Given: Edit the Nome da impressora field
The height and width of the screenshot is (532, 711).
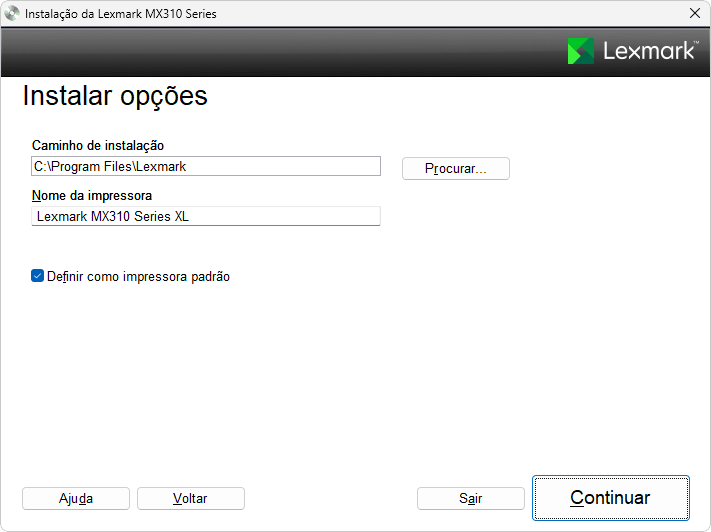Looking at the screenshot, I should (206, 216).
